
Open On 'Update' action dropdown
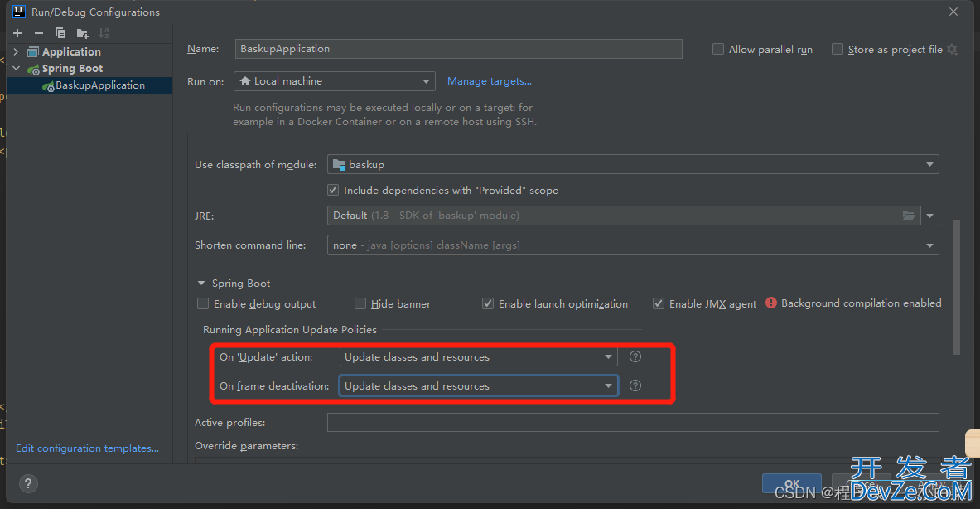(x=478, y=357)
